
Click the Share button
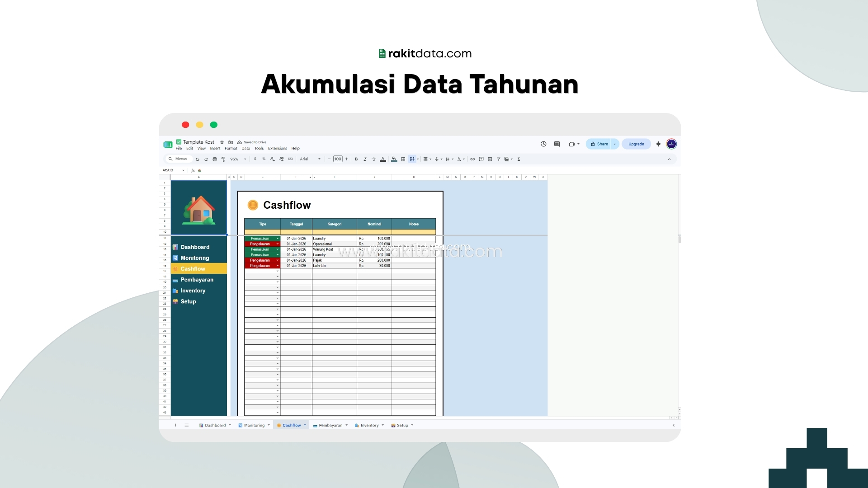tap(599, 144)
